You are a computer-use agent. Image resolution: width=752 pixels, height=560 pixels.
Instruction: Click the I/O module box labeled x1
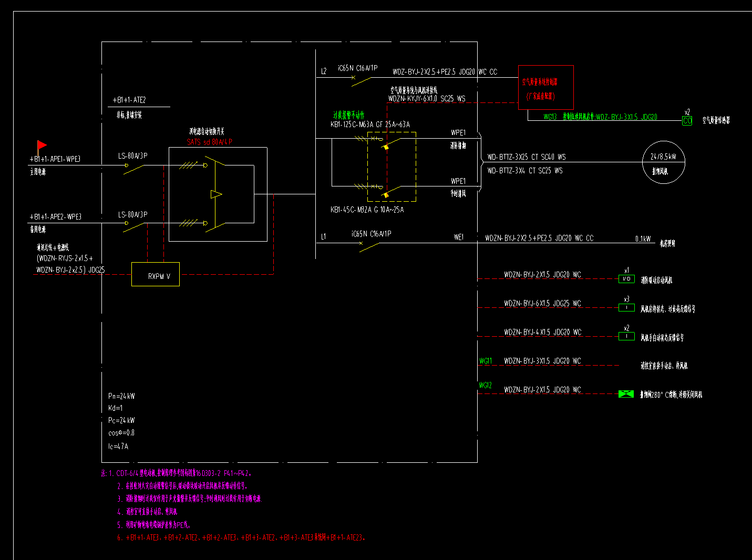(x=626, y=279)
